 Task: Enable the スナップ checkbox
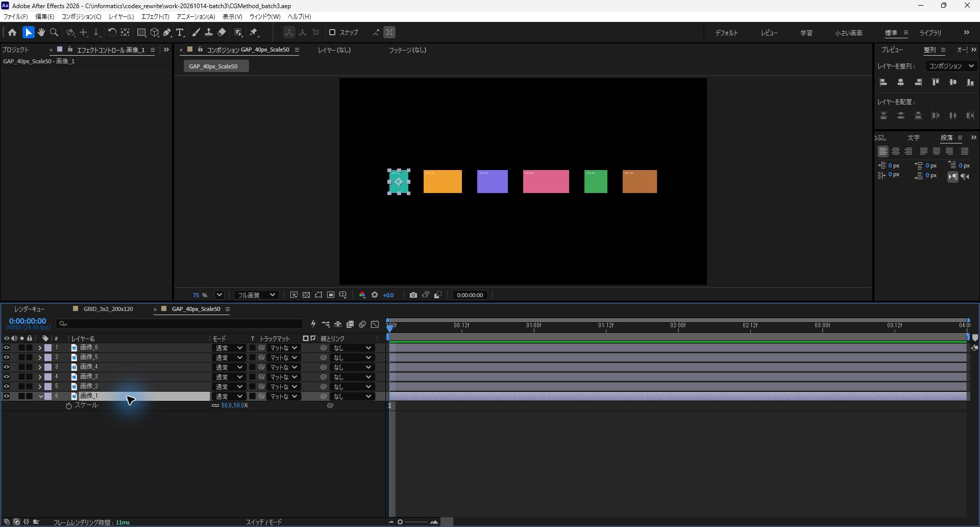coord(332,32)
